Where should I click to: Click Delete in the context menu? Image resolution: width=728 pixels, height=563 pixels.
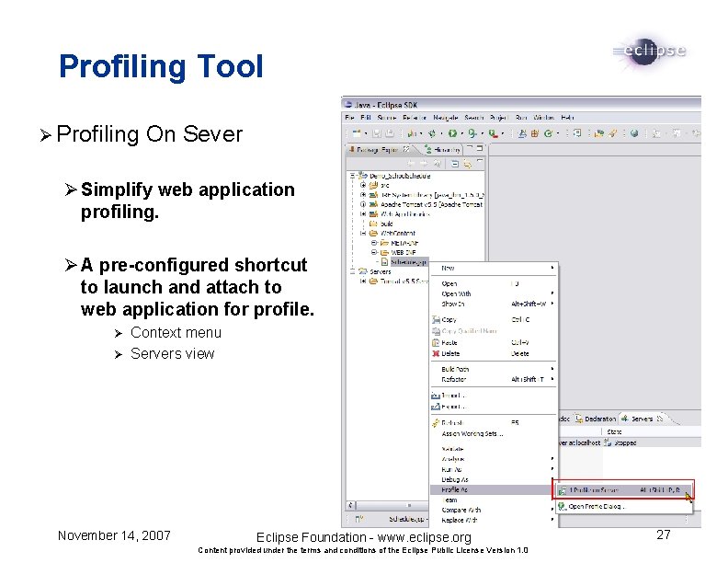(x=494, y=353)
